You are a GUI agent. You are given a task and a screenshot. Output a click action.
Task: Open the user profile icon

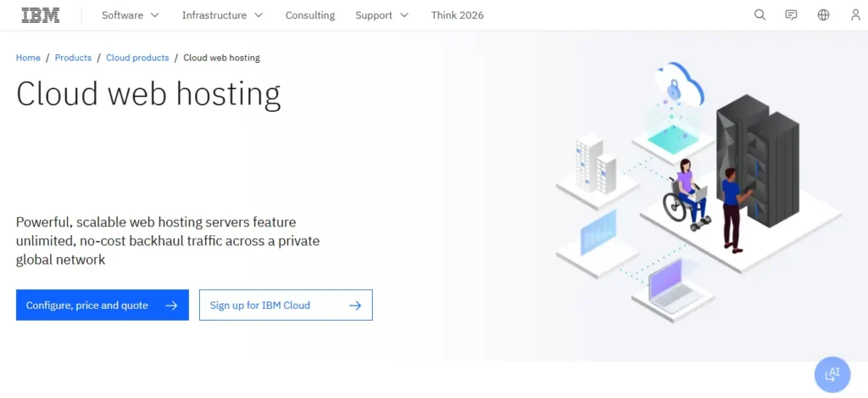856,15
